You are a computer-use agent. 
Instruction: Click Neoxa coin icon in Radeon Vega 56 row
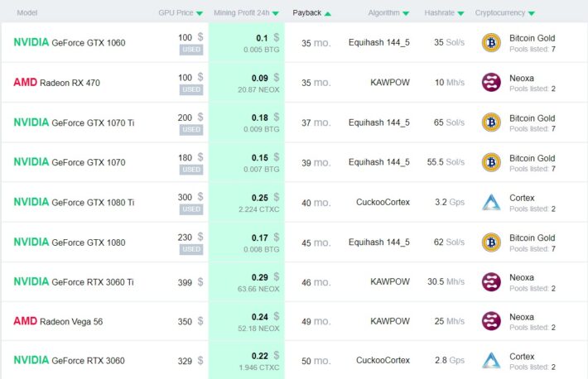[491, 321]
